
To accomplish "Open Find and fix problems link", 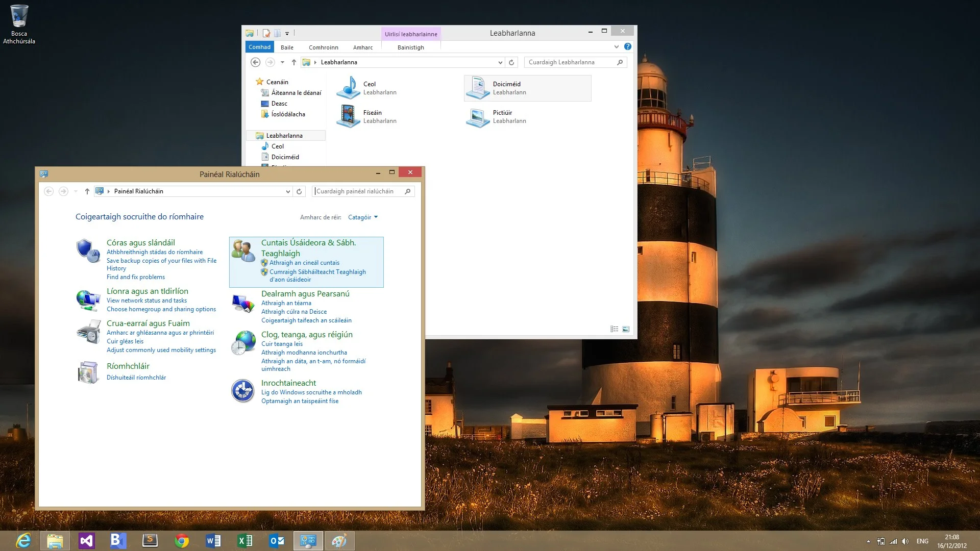I will [x=136, y=277].
